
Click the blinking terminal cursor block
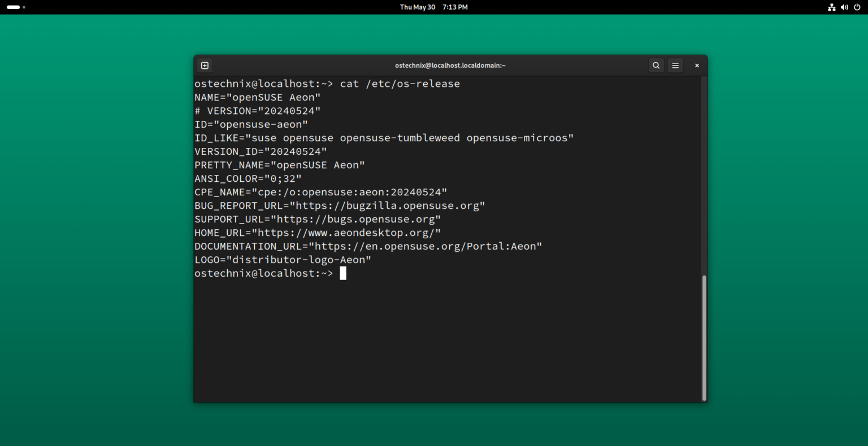(x=342, y=273)
